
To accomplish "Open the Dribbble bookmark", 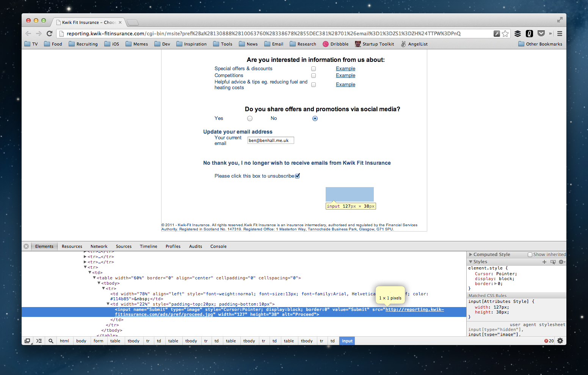I will (336, 44).
